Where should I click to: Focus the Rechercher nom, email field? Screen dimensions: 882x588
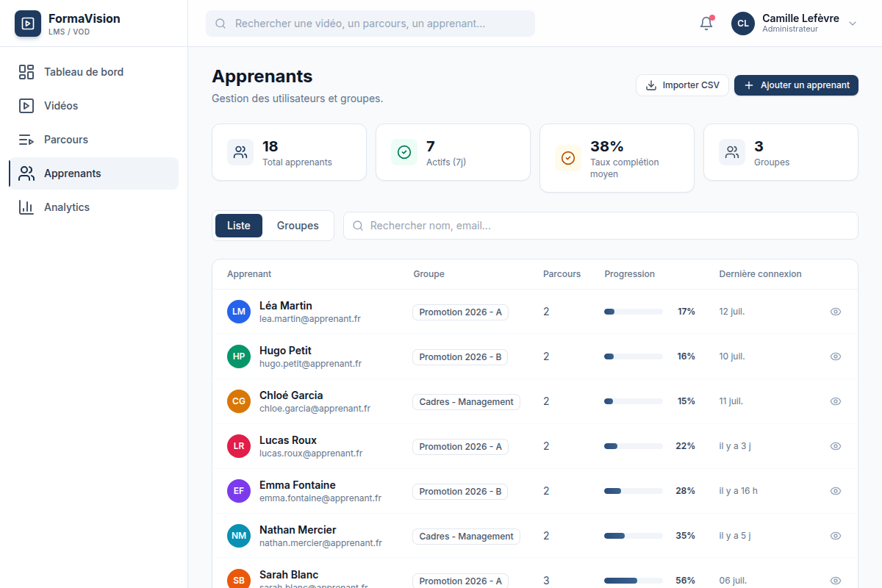click(x=600, y=226)
